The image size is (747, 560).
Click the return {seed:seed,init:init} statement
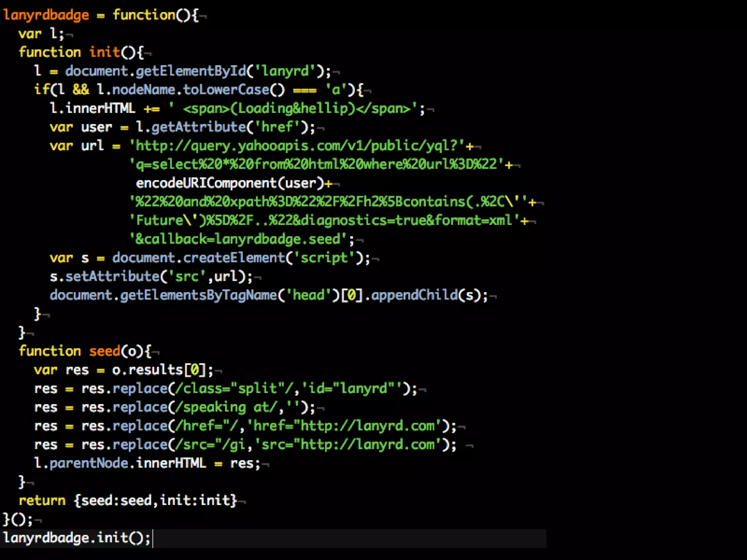(x=128, y=501)
